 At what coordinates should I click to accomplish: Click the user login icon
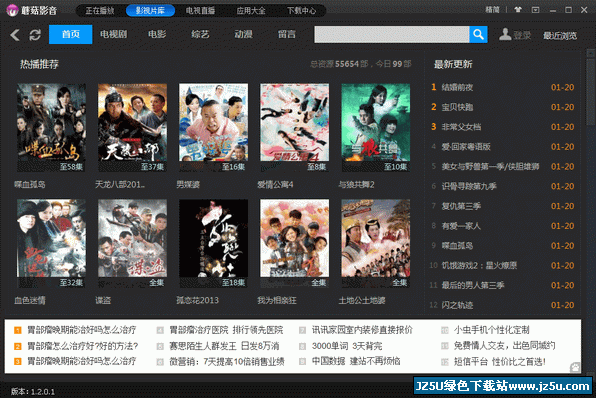point(505,34)
